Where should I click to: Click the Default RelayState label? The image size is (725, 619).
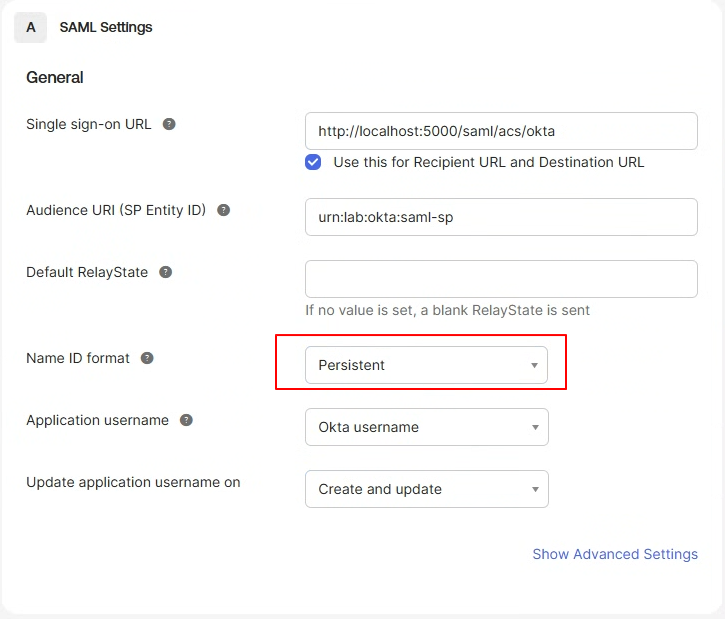point(87,272)
